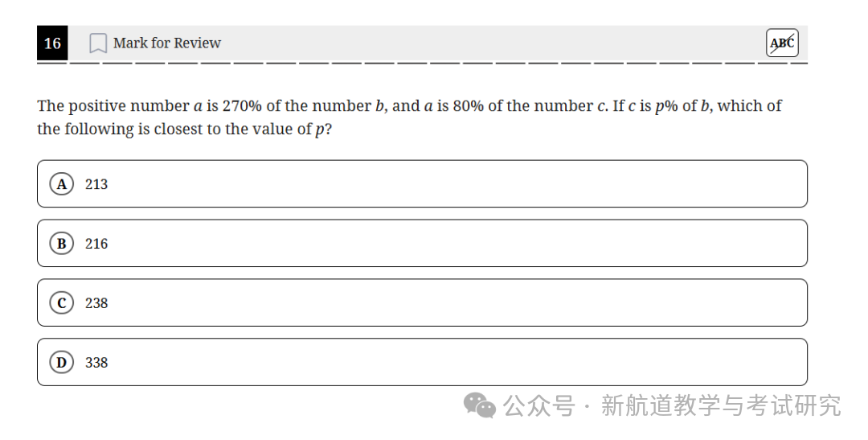Click the Mark for Review label
Image resolution: width=868 pixels, height=440 pixels.
pos(166,43)
